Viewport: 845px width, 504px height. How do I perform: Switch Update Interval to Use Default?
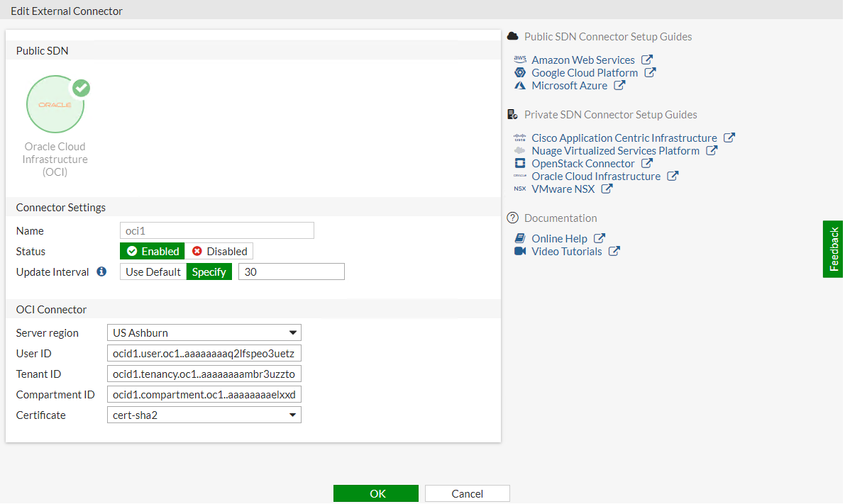[153, 271]
